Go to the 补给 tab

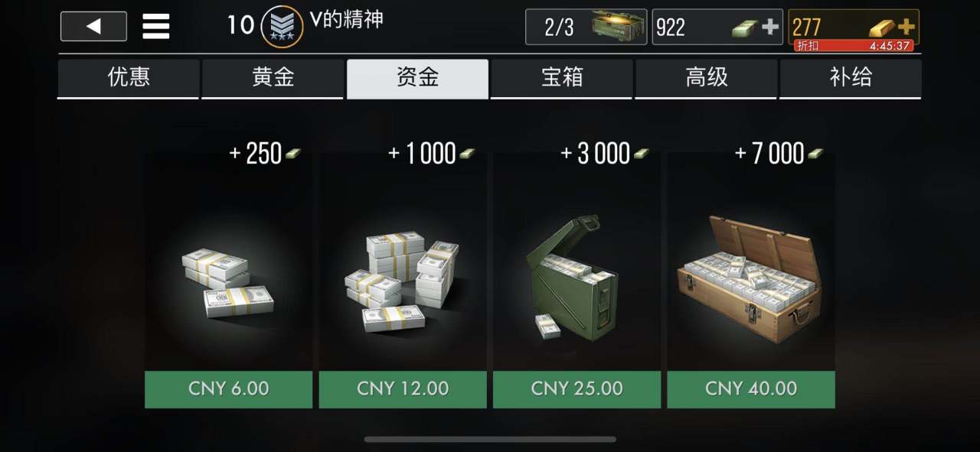(851, 78)
